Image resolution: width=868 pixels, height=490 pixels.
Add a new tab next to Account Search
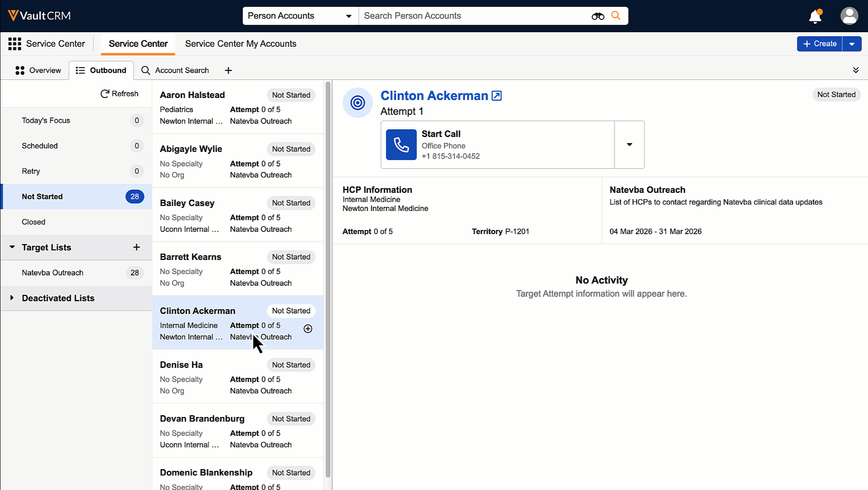pyautogui.click(x=228, y=70)
